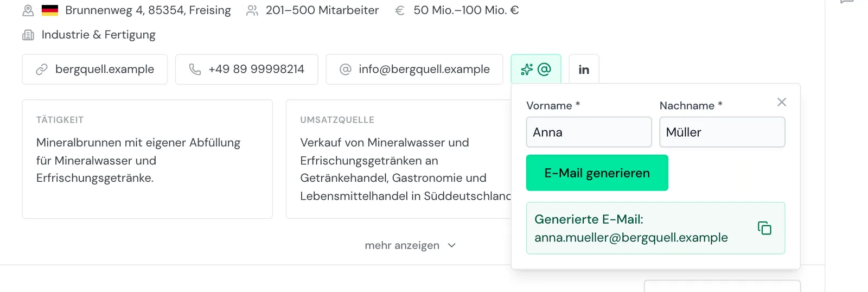Image resolution: width=868 pixels, height=292 pixels.
Task: Click the Vorname * field label
Action: (x=553, y=105)
